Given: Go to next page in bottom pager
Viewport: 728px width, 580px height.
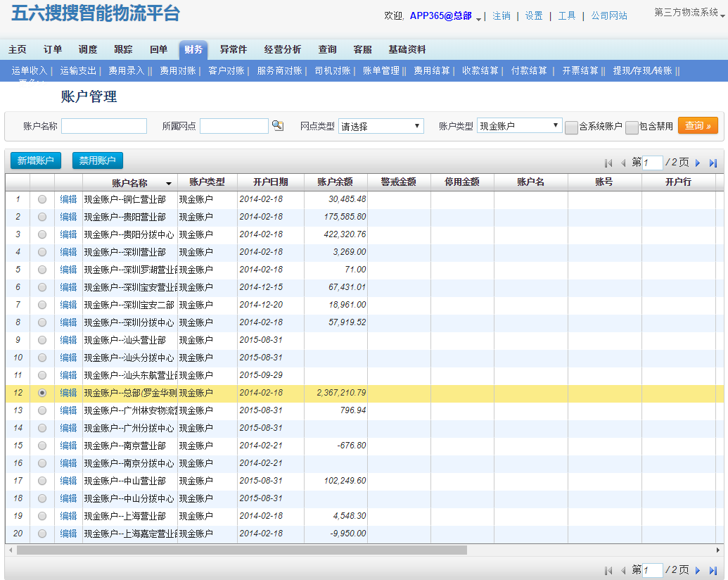Looking at the screenshot, I should [697, 570].
